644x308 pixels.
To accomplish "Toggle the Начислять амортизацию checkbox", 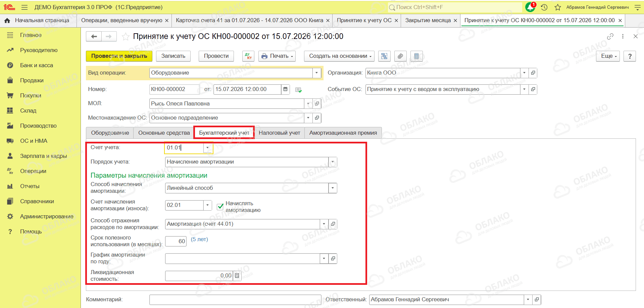I will point(220,207).
